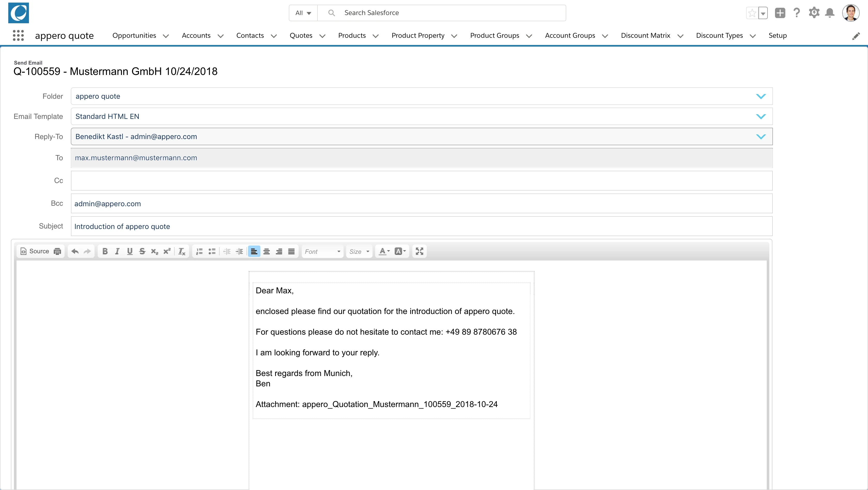Viewport: 868px width, 490px height.
Task: Open the Quotes tab
Action: (x=301, y=35)
